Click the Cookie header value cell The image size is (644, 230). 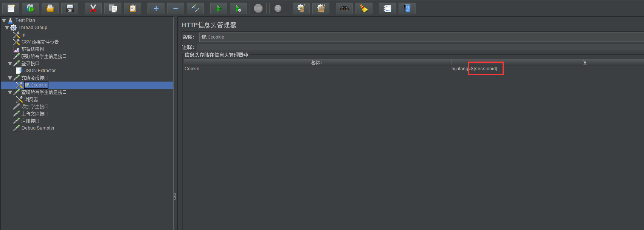click(547, 69)
